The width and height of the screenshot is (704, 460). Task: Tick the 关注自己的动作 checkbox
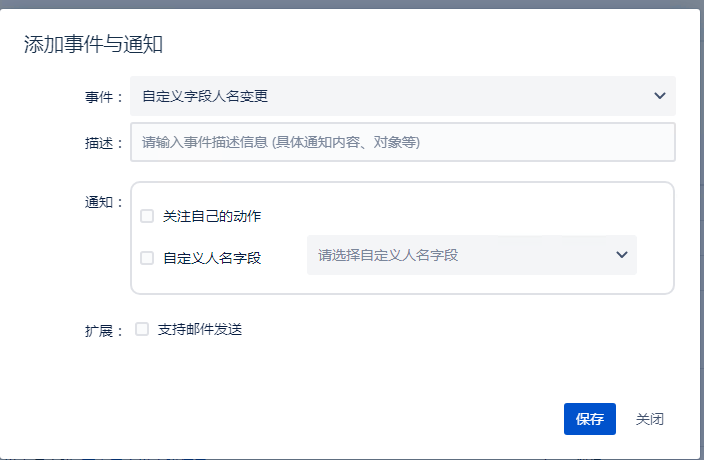pos(147,216)
